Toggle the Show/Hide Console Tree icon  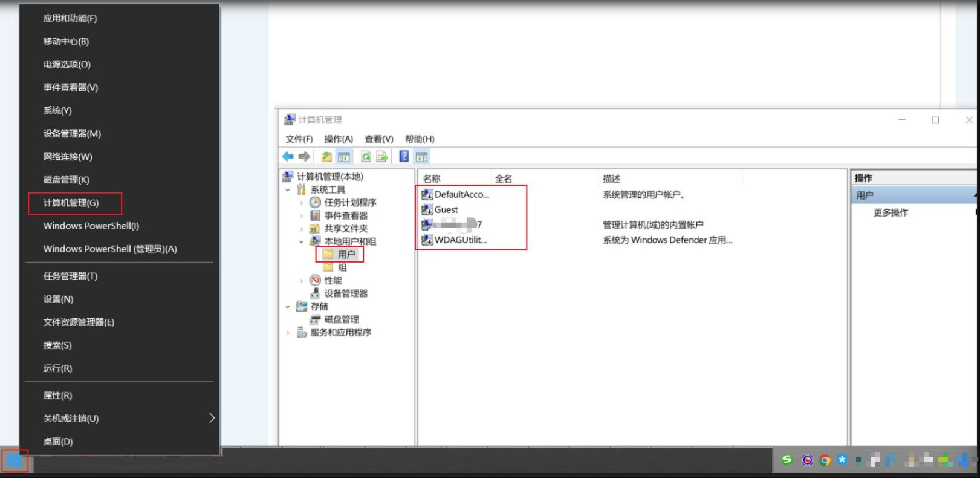344,157
